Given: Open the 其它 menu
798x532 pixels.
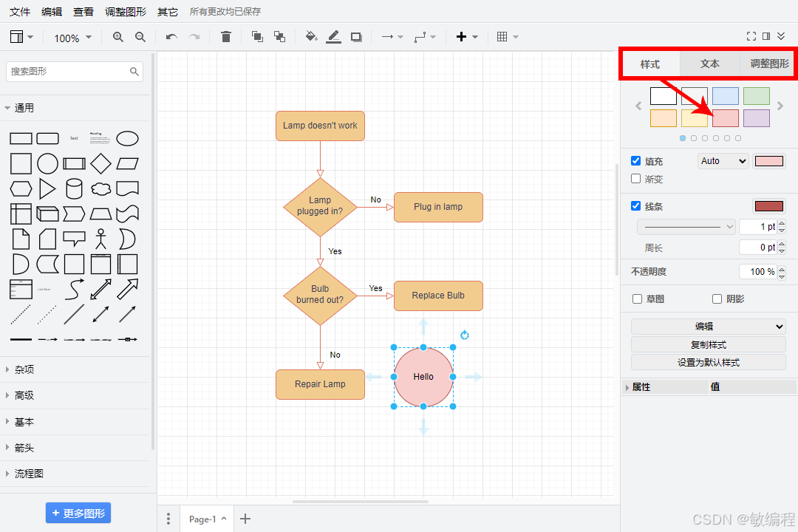Looking at the screenshot, I should (168, 11).
